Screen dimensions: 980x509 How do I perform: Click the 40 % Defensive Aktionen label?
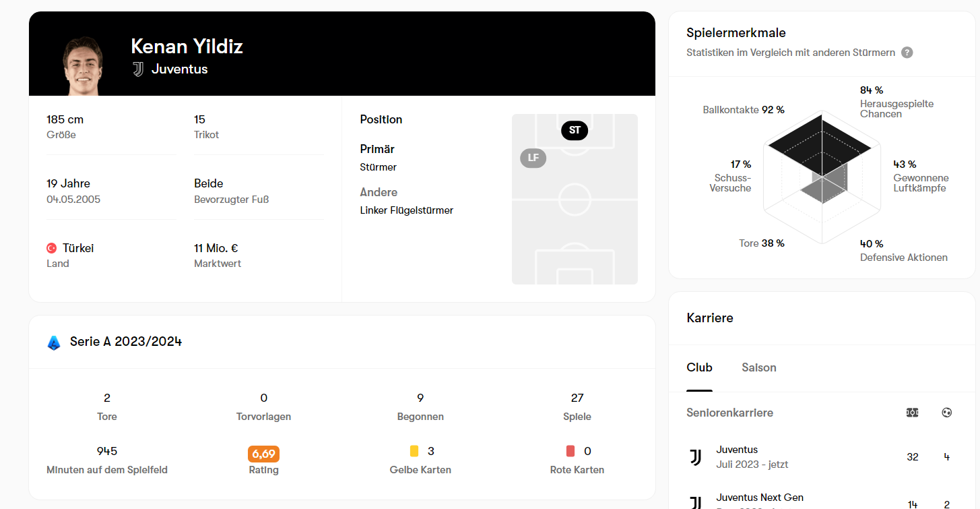pos(904,250)
